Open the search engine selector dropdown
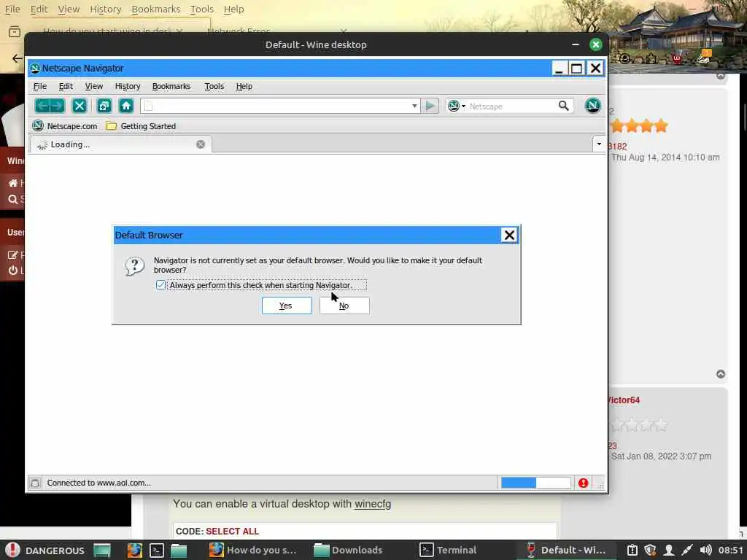This screenshot has width=747, height=560. (x=457, y=106)
